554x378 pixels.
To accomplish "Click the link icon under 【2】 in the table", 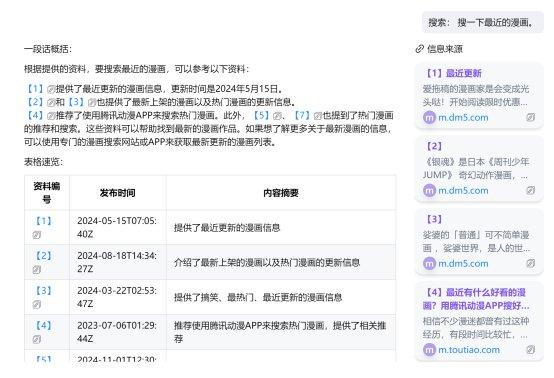I will 37,270.
